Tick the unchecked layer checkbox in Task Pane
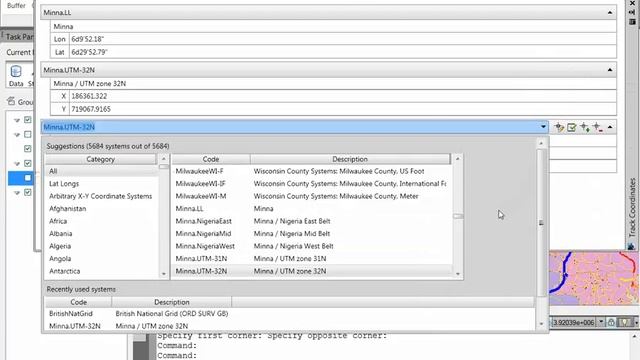The width and height of the screenshot is (640, 360). [28, 134]
